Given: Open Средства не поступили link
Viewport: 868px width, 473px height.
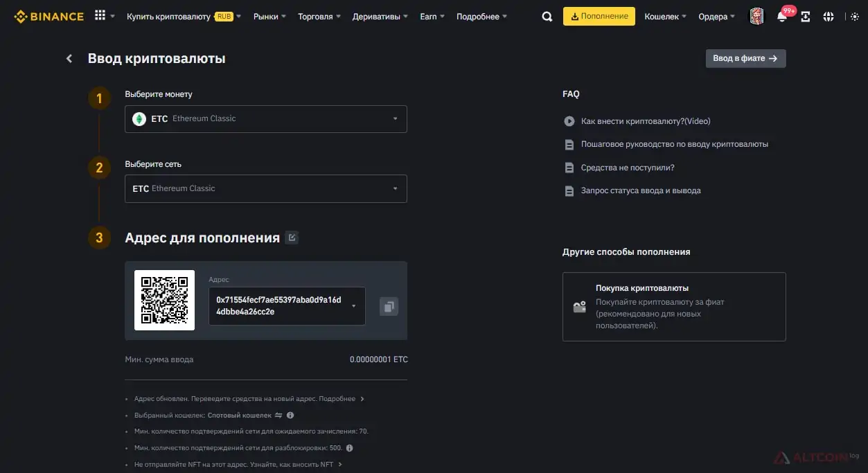Looking at the screenshot, I should pos(628,168).
